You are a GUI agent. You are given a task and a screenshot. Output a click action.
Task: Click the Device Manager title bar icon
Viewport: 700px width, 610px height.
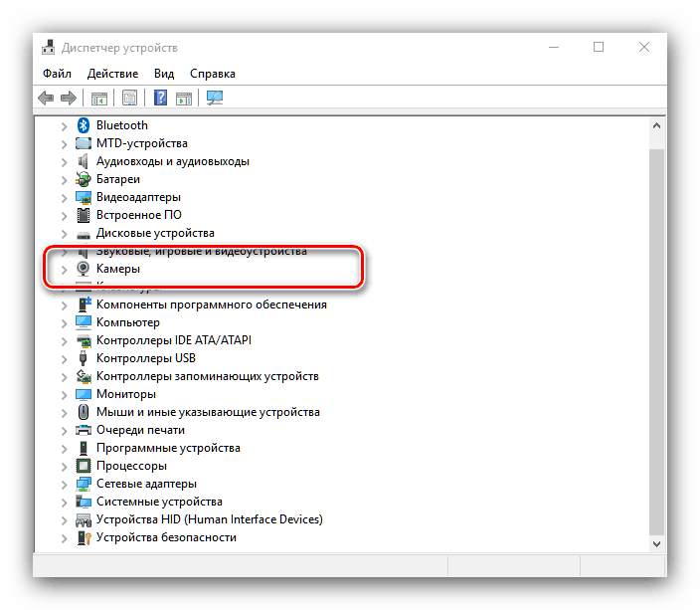pos(48,48)
